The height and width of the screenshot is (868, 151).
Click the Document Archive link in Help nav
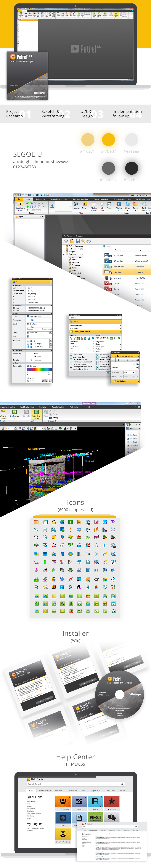45,791
